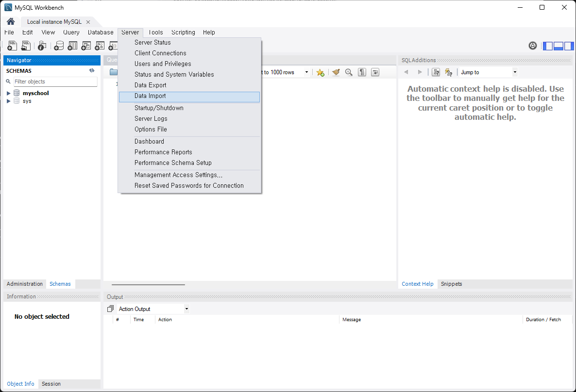Click the query editor horizontal scrollbar

149,284
